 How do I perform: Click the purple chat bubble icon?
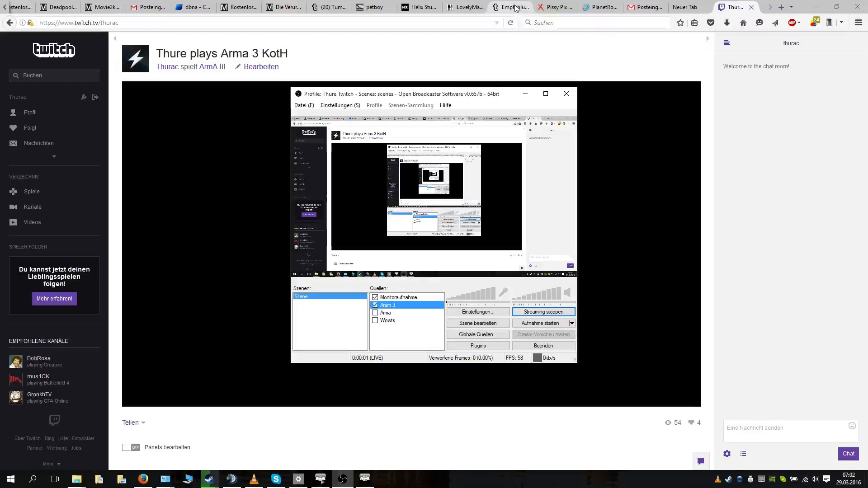tap(701, 461)
